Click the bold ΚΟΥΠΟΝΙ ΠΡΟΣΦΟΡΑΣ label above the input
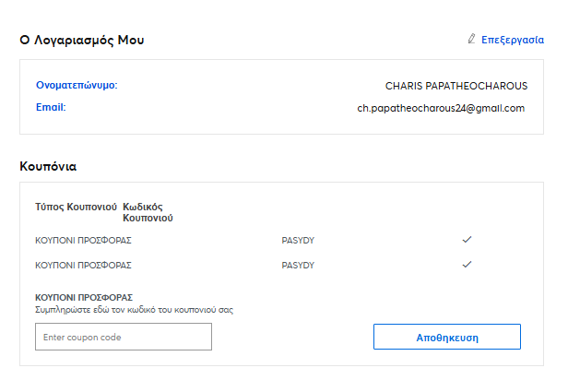 coord(84,298)
